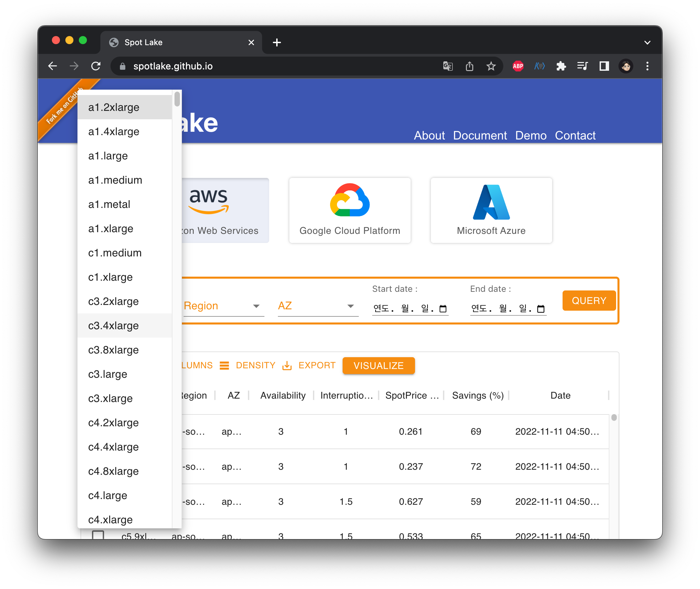Expand the Region dropdown
Screen dimensions: 700x589
pyautogui.click(x=256, y=306)
